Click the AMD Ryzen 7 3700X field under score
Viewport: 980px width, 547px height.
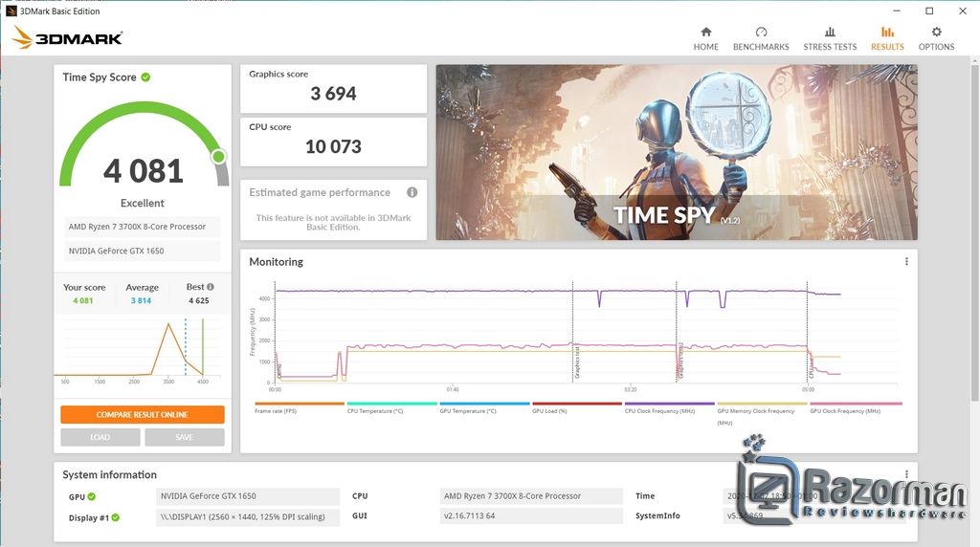tap(143, 227)
